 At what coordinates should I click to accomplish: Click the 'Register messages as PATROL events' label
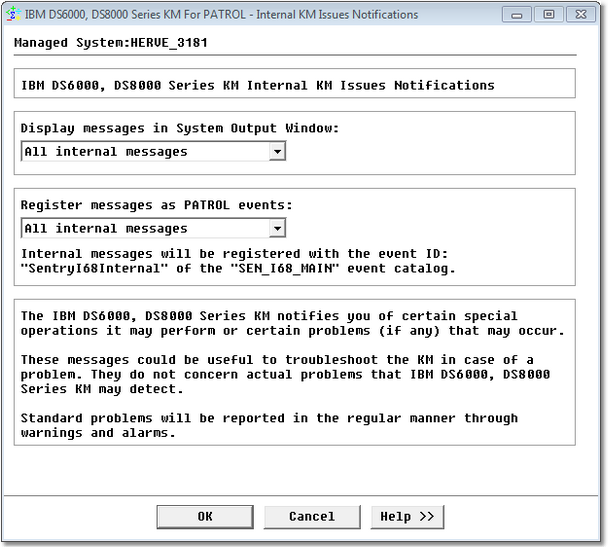point(156,205)
